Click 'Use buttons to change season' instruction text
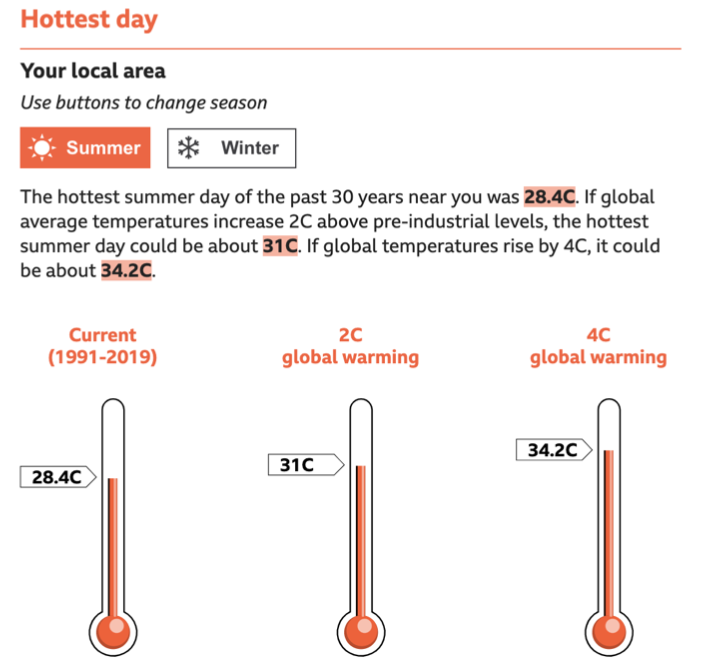Screen dimensions: 706x662 point(144,103)
